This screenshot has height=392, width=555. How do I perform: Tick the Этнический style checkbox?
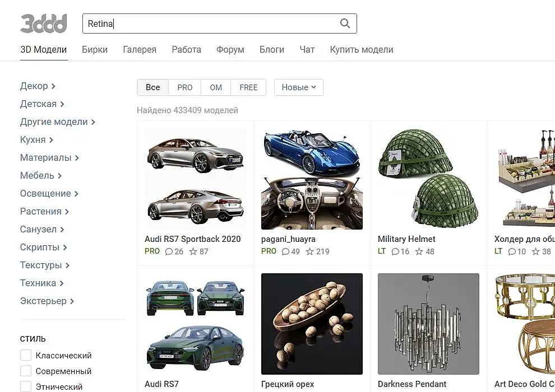click(x=26, y=386)
